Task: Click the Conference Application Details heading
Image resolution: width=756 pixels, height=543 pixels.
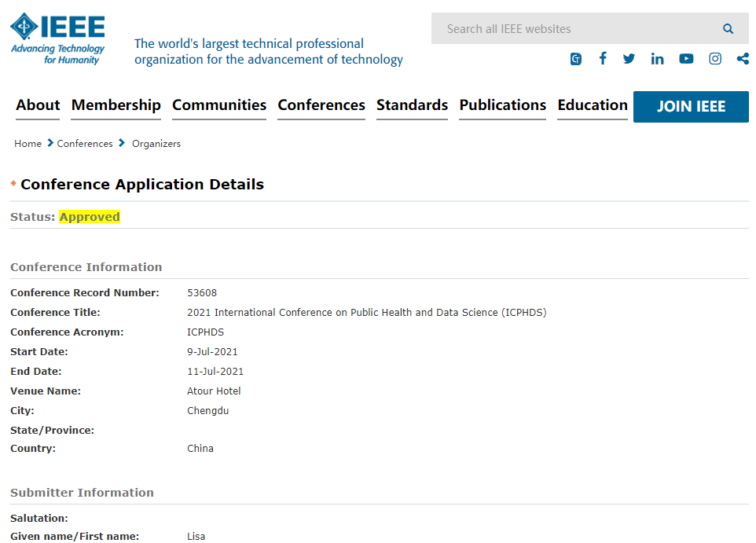Action: 142,184
